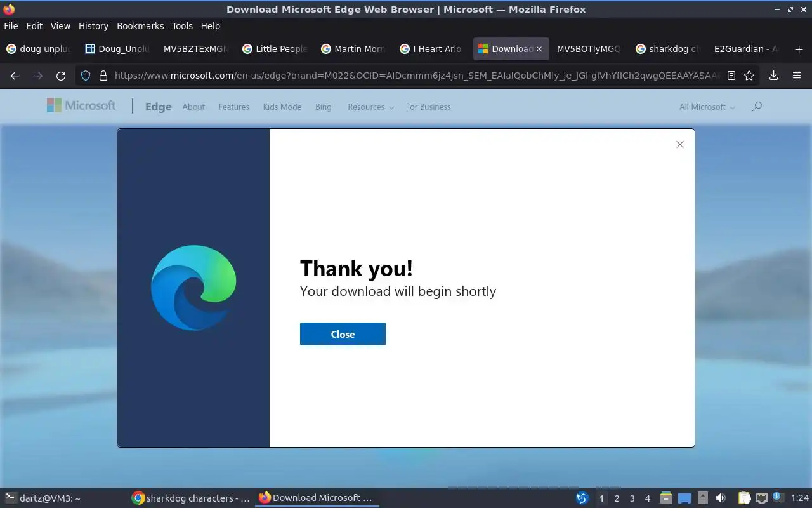Screen dimensions: 812x508
Task: Click the site security padlock icon
Action: 103,76
